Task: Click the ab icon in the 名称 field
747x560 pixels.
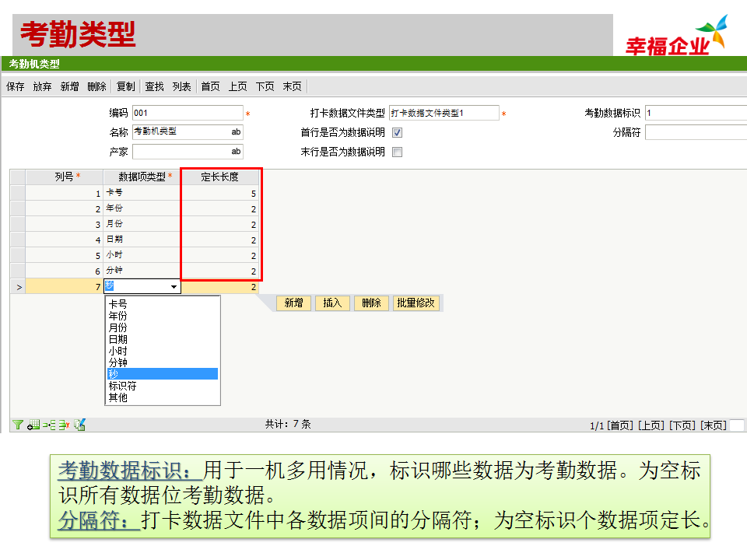Action: coord(236,132)
